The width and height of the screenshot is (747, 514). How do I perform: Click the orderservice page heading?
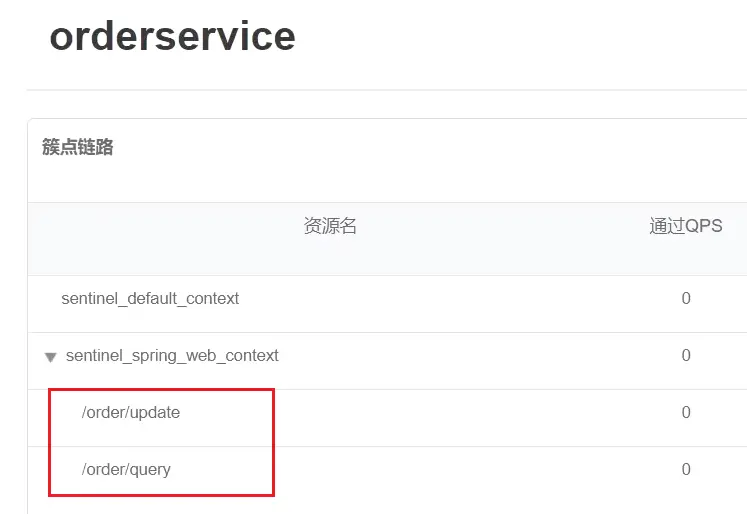tap(172, 37)
